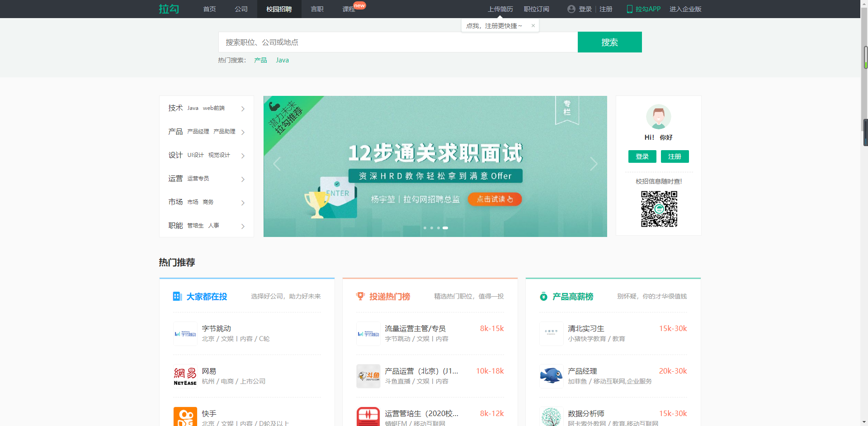Screen dimensions: 868x426
Task: Show the next banner slide arrow
Action: (594, 164)
